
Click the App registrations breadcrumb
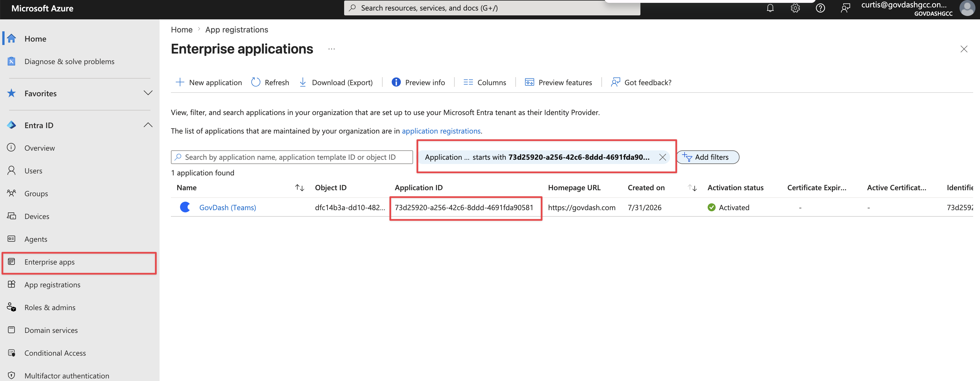pos(237,30)
